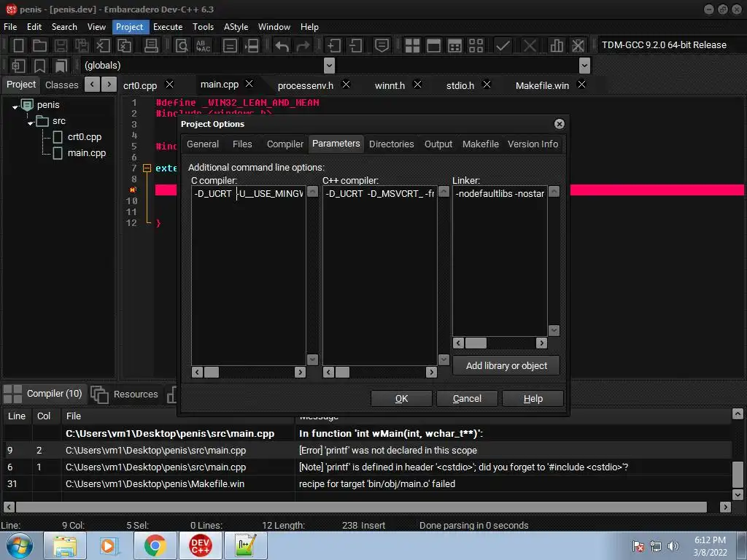Image resolution: width=747 pixels, height=560 pixels.
Task: Click the Close file toolbar icon
Action: tap(103, 46)
